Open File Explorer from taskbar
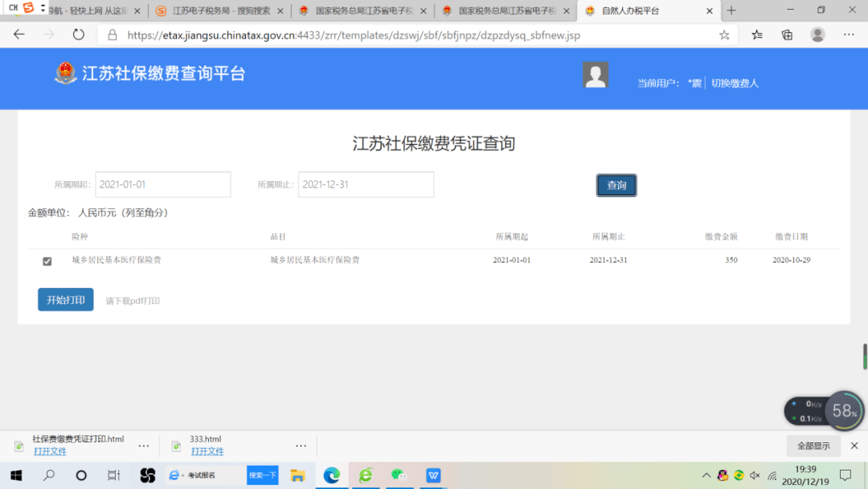 click(x=298, y=475)
